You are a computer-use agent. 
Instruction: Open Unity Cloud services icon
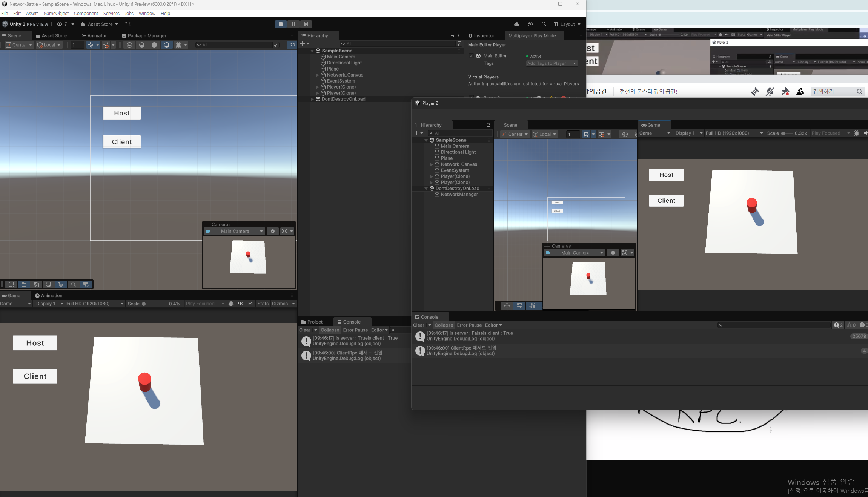[x=516, y=24]
